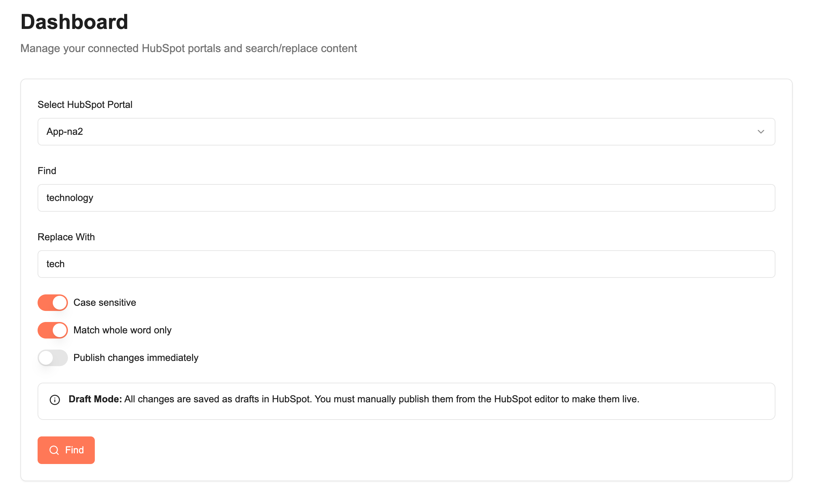Expand the portal dropdown chevron arrow
822x504 pixels.
761,132
